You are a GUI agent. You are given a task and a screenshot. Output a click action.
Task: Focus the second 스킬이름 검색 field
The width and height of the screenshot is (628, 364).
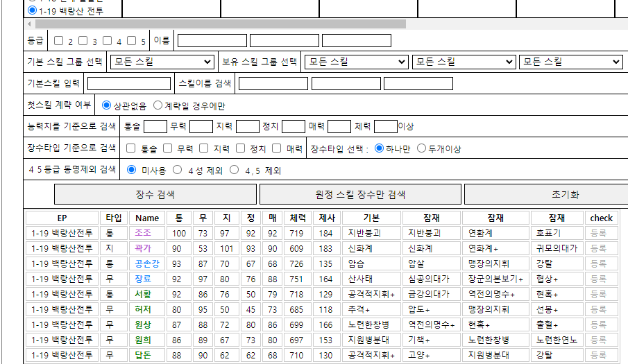346,84
